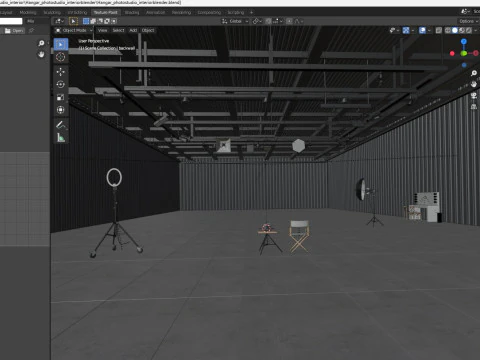
Task: Open the Options dropdown
Action: pos(468,21)
